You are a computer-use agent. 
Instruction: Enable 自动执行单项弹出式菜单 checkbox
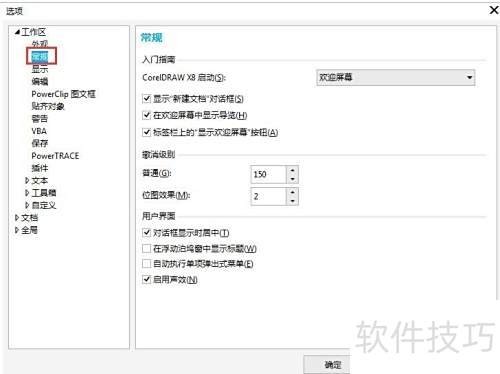coord(146,264)
